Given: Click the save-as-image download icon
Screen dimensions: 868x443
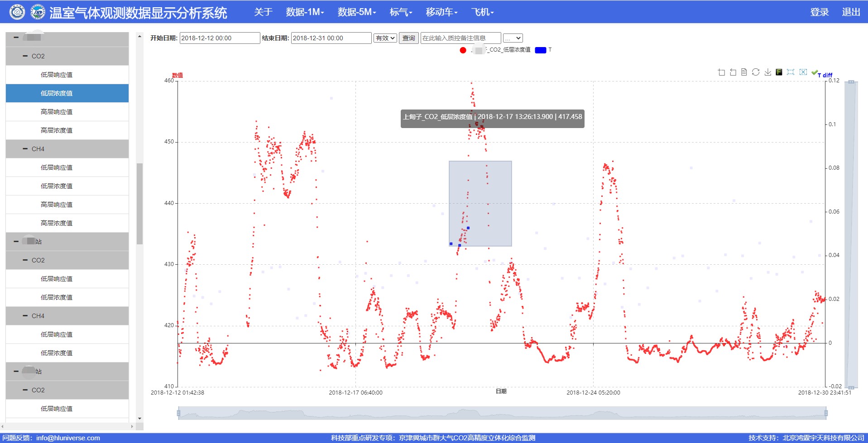Looking at the screenshot, I should [767, 72].
